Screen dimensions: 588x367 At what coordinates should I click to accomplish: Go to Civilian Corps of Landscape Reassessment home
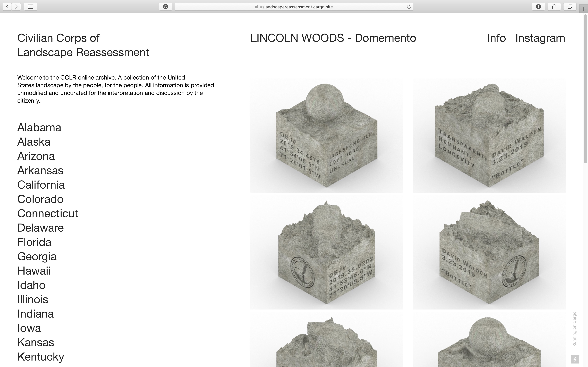pyautogui.click(x=83, y=45)
